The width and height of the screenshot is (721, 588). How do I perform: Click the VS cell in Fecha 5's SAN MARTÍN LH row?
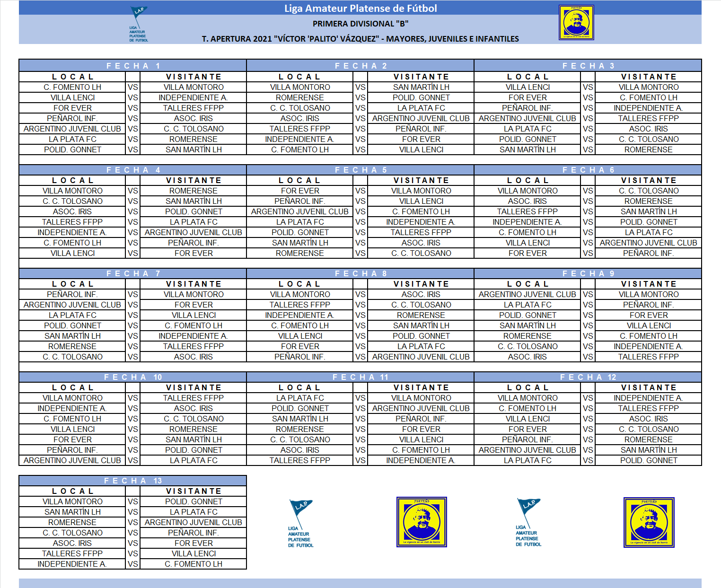coord(360,243)
